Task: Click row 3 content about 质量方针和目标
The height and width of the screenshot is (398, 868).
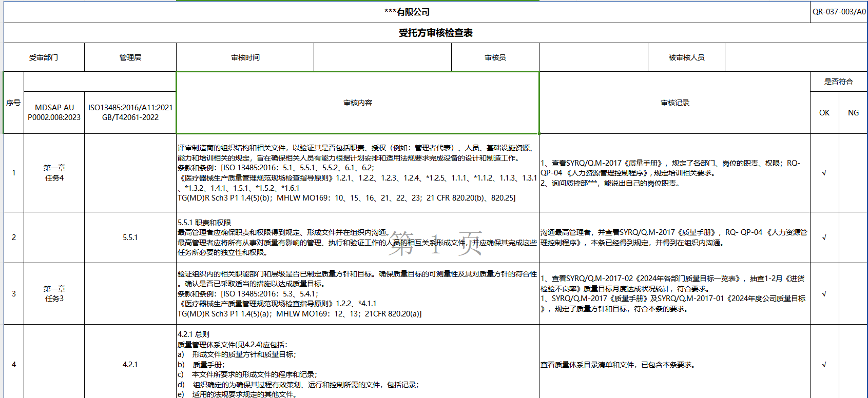Action: (x=358, y=294)
